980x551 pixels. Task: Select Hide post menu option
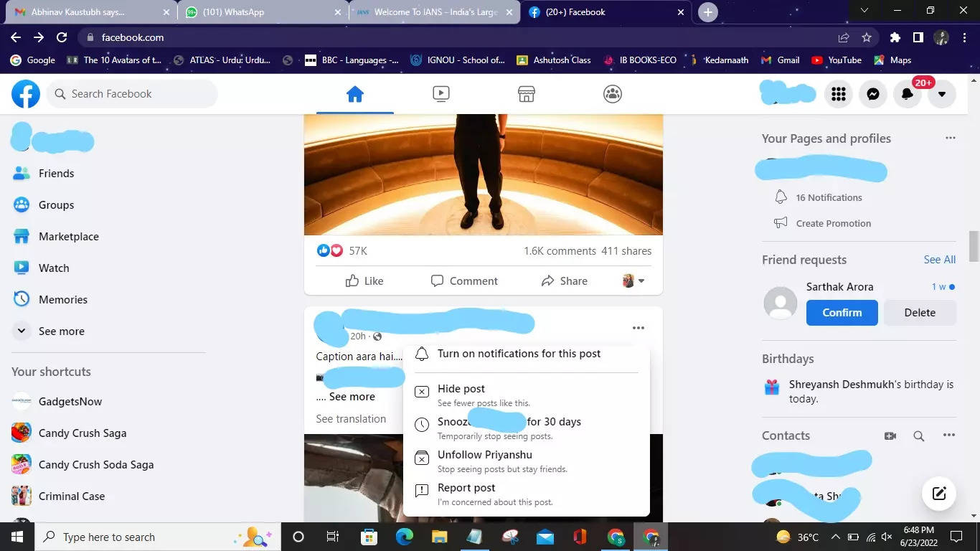[x=527, y=395]
